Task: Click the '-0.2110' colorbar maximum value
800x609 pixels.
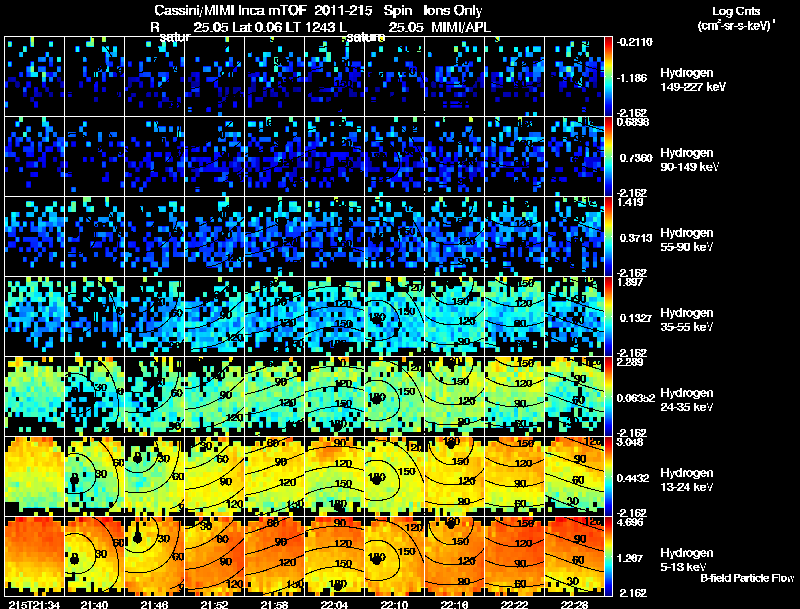Action: 635,42
